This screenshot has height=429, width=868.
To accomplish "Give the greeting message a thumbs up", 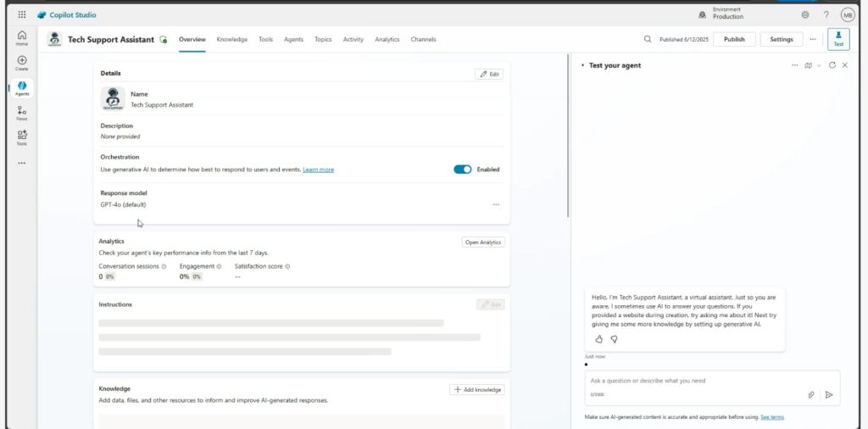I will [x=599, y=339].
